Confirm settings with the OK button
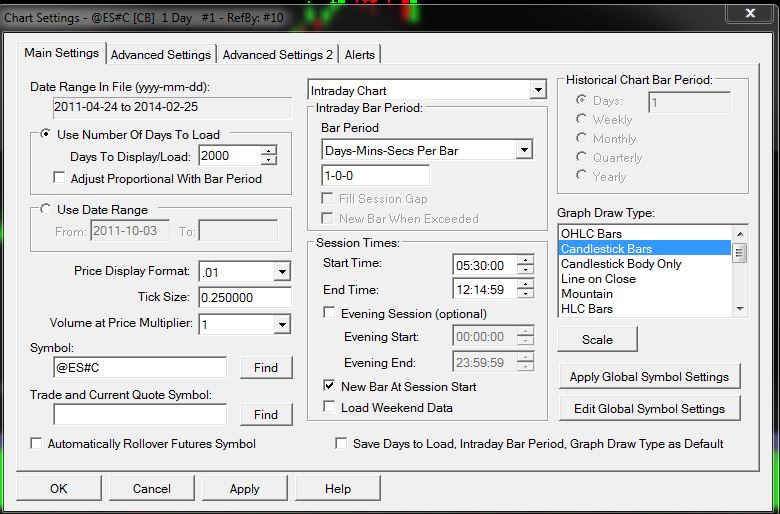 (59, 488)
